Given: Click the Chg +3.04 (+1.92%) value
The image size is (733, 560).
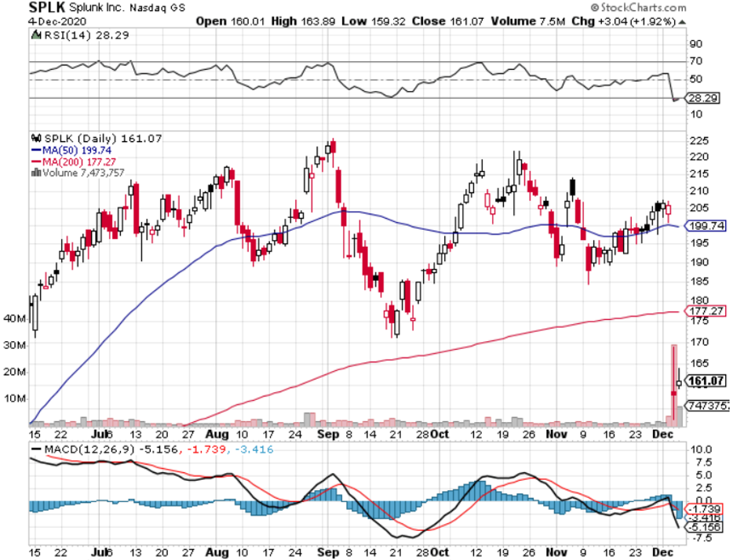Looking at the screenshot, I should tap(623, 21).
